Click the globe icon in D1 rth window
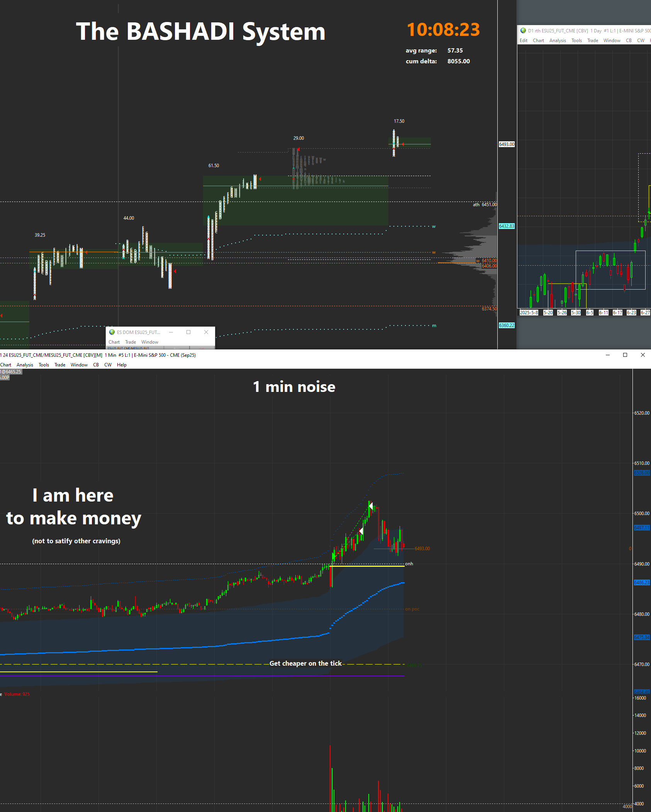This screenshot has height=812, width=651. (523, 31)
